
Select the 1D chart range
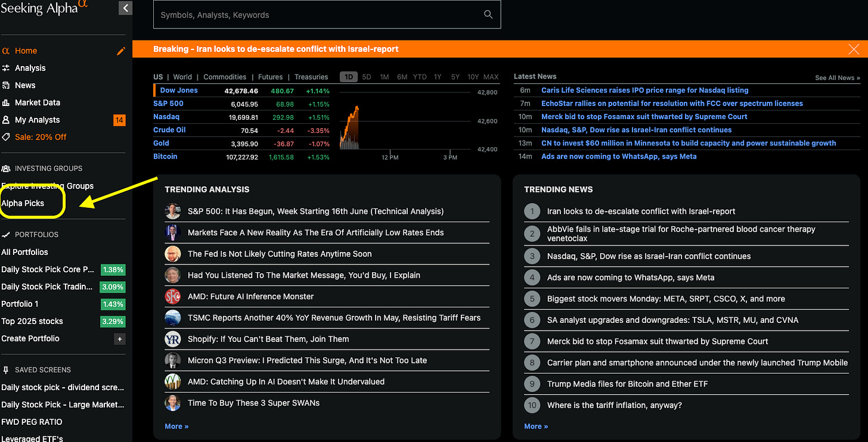(349, 77)
